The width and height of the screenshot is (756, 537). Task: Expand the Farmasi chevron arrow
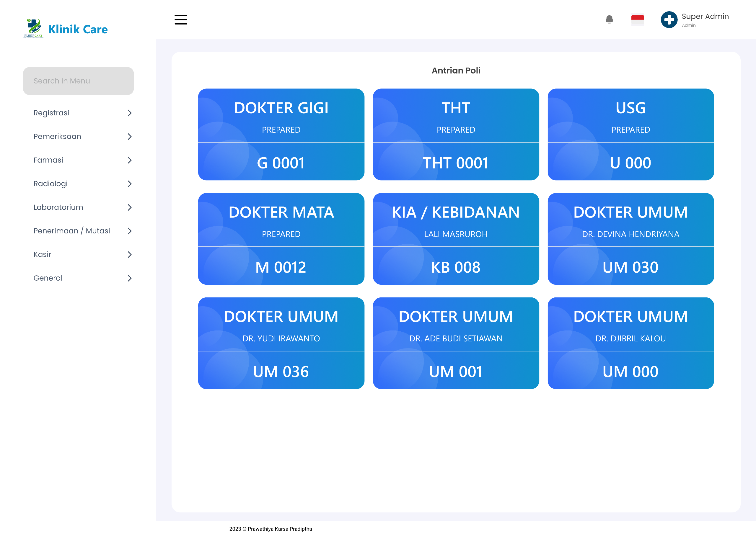click(129, 161)
